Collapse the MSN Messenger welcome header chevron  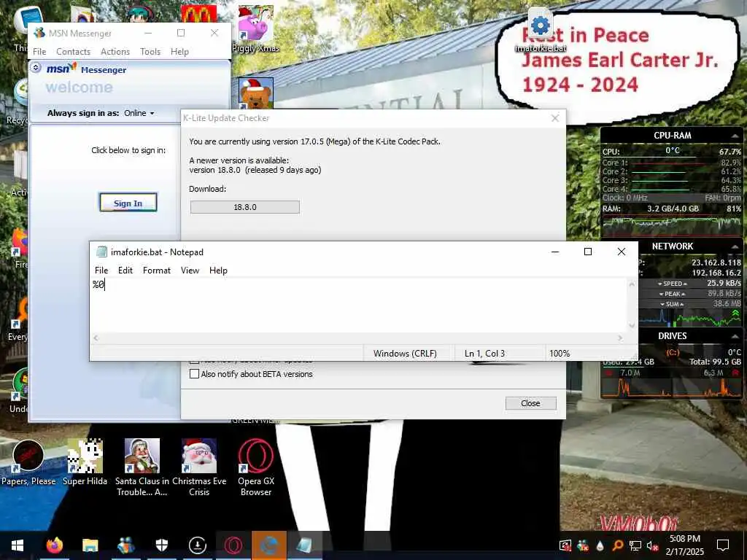pos(36,68)
